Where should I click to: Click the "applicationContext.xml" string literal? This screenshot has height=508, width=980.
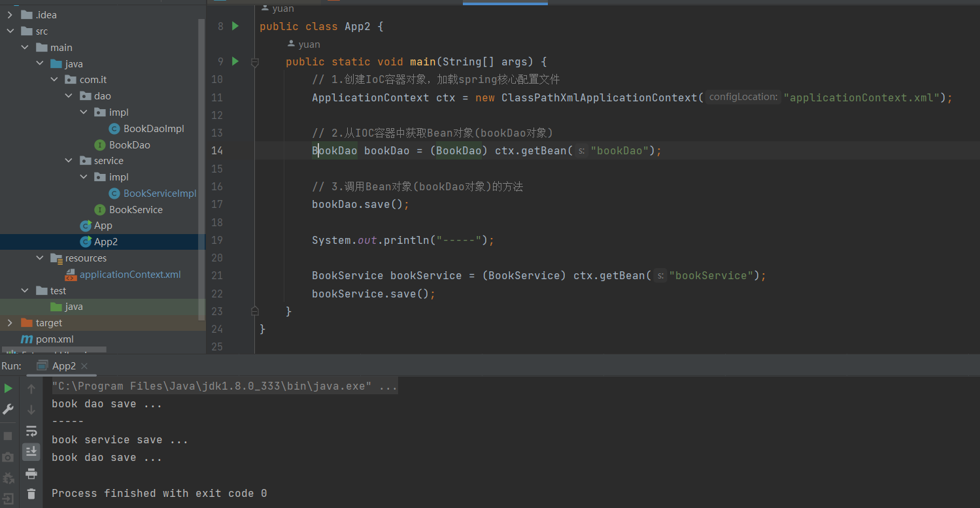[862, 97]
